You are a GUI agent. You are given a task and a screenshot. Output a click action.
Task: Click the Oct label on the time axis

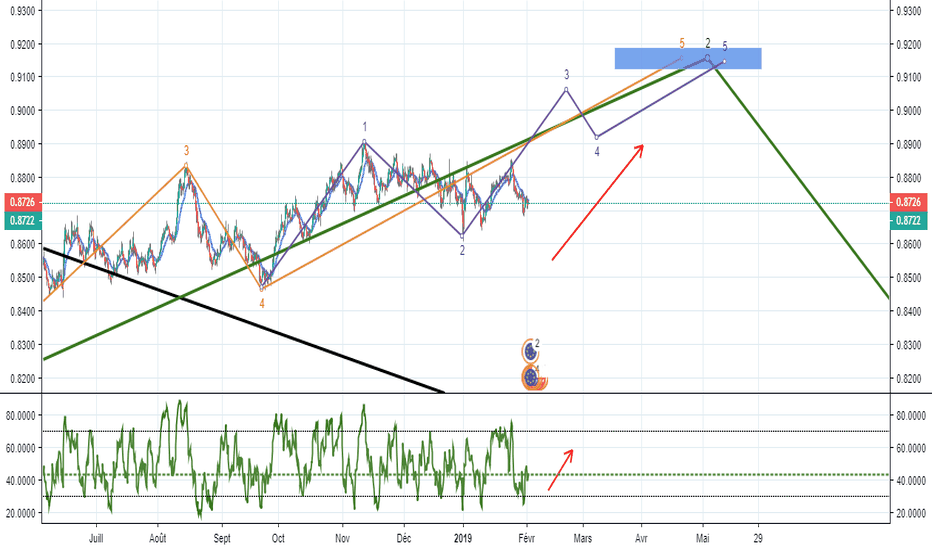pos(278,538)
